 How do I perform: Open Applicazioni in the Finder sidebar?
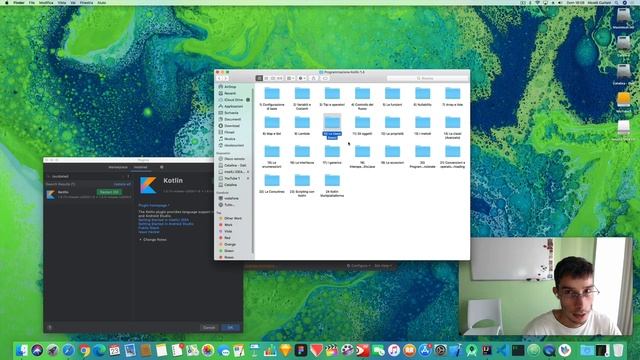point(233,107)
